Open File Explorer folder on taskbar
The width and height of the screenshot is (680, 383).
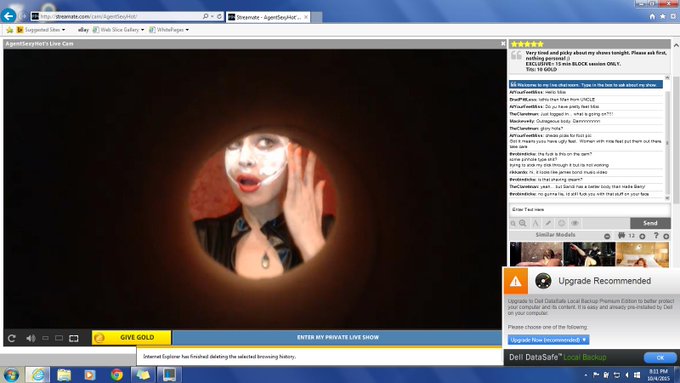pos(64,375)
